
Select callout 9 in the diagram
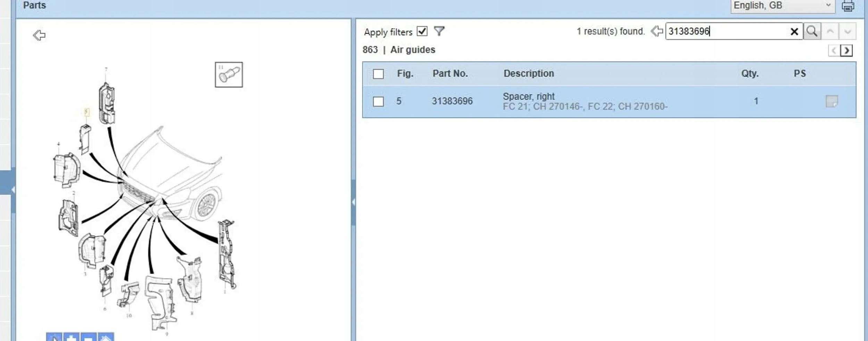pyautogui.click(x=167, y=334)
